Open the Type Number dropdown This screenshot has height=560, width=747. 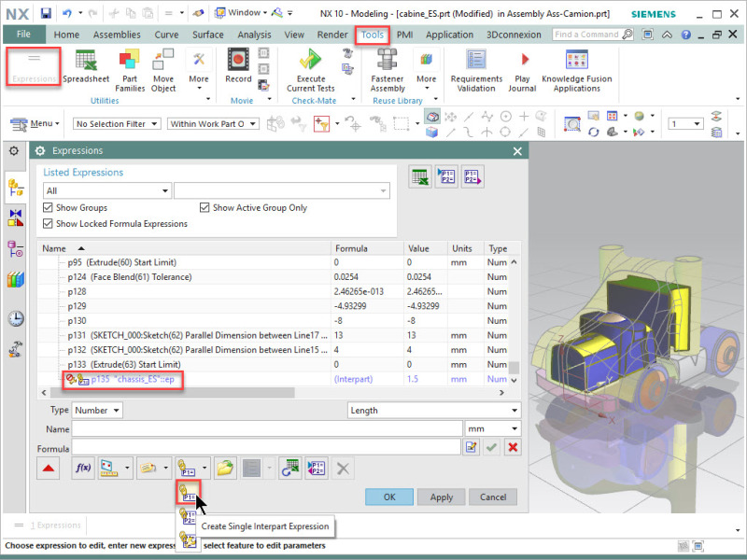(x=97, y=410)
